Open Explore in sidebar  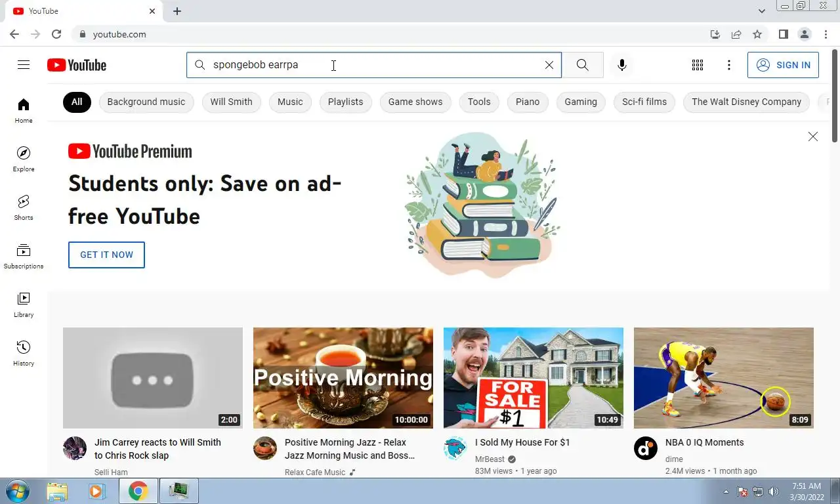24,159
